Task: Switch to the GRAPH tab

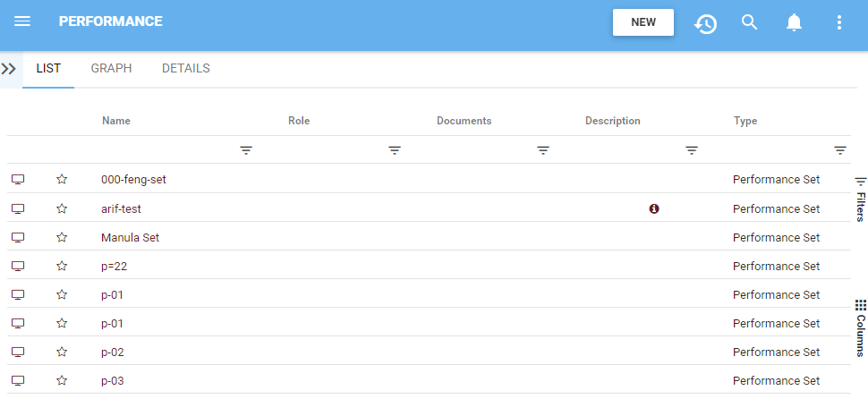Action: coord(111,69)
